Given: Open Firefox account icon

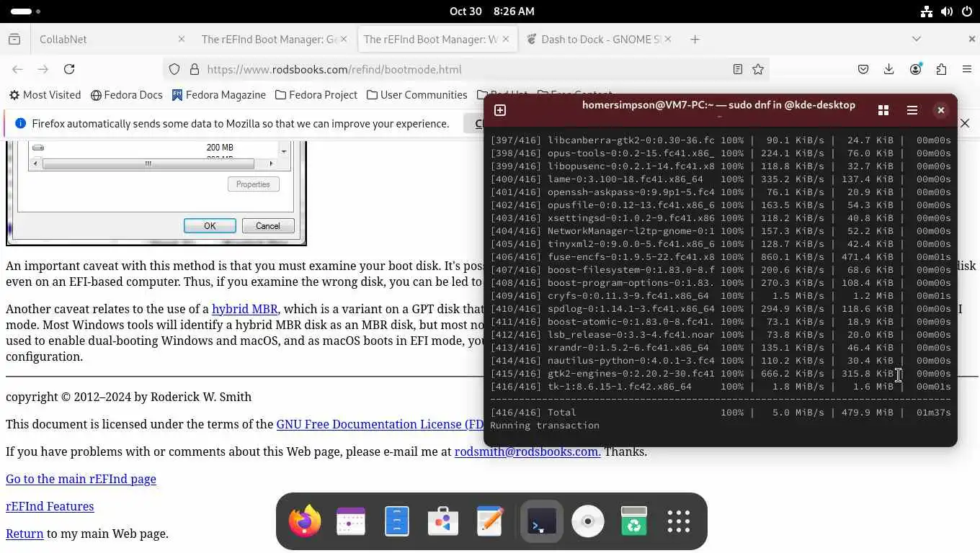Looking at the screenshot, I should click(916, 69).
